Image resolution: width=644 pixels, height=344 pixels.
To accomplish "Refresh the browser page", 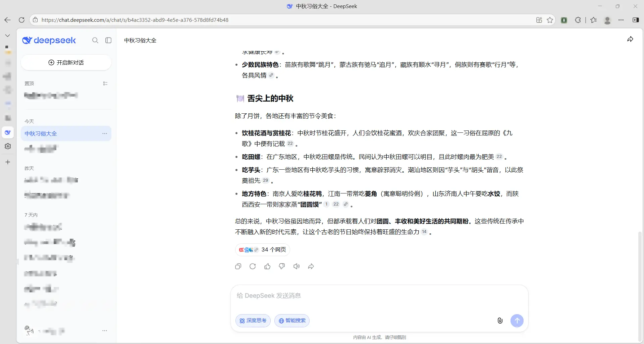I will coord(21,20).
